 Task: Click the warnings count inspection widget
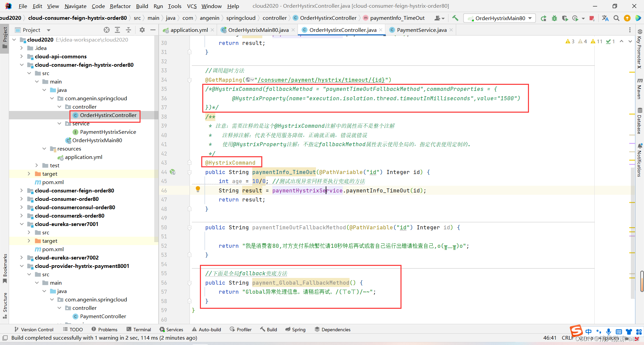click(x=590, y=41)
